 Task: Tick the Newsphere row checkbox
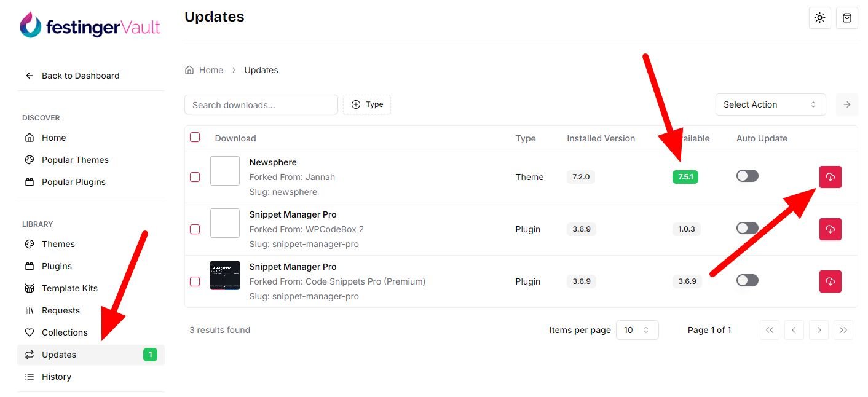[195, 177]
